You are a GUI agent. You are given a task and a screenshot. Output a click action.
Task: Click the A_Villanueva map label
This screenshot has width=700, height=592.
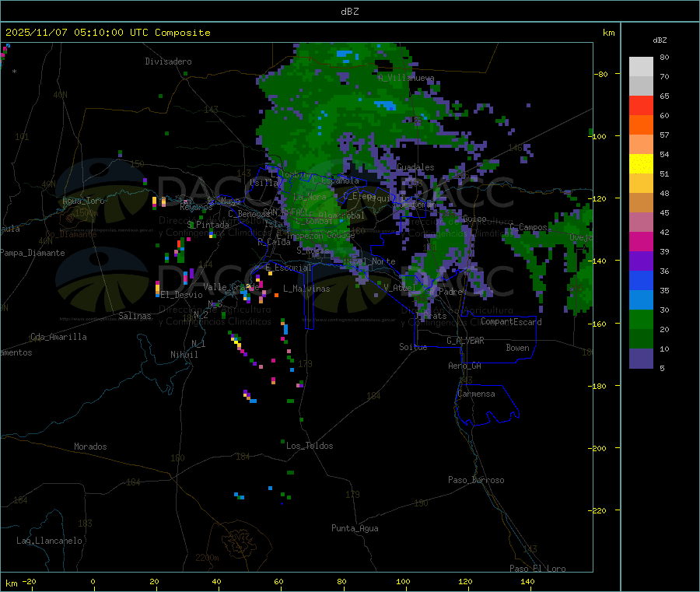tap(406, 78)
